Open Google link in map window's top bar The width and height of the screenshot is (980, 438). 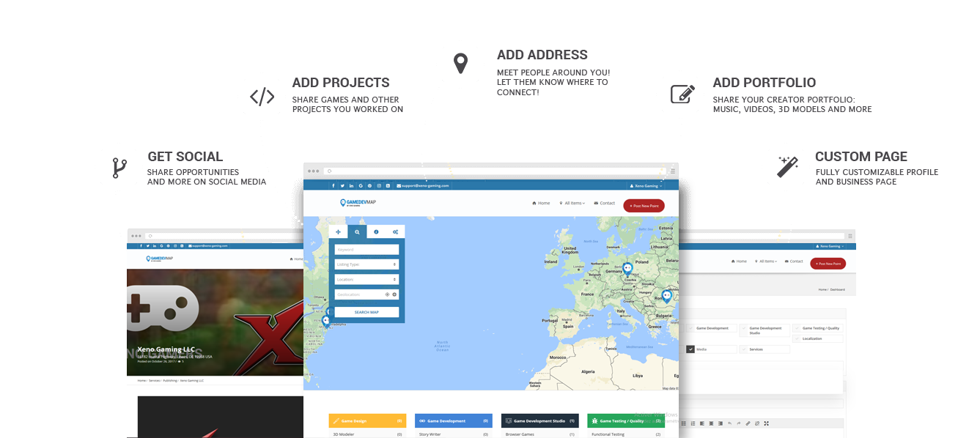(361, 186)
